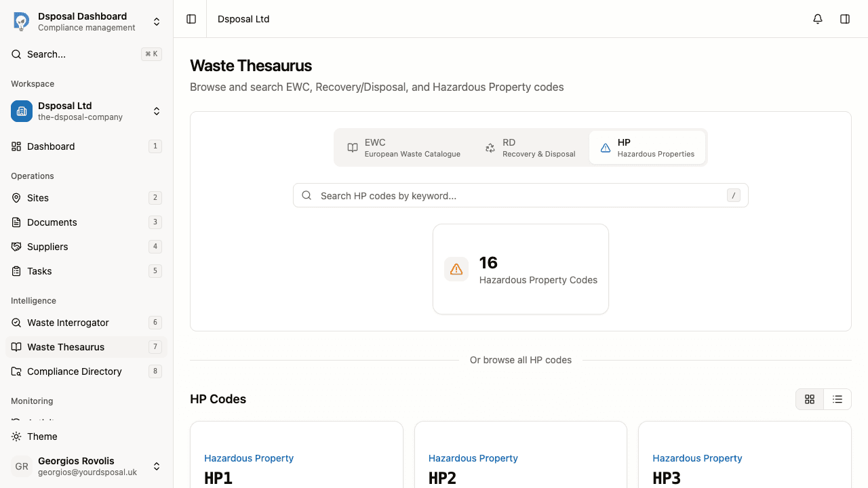Open the Sites page icon

point(16,198)
